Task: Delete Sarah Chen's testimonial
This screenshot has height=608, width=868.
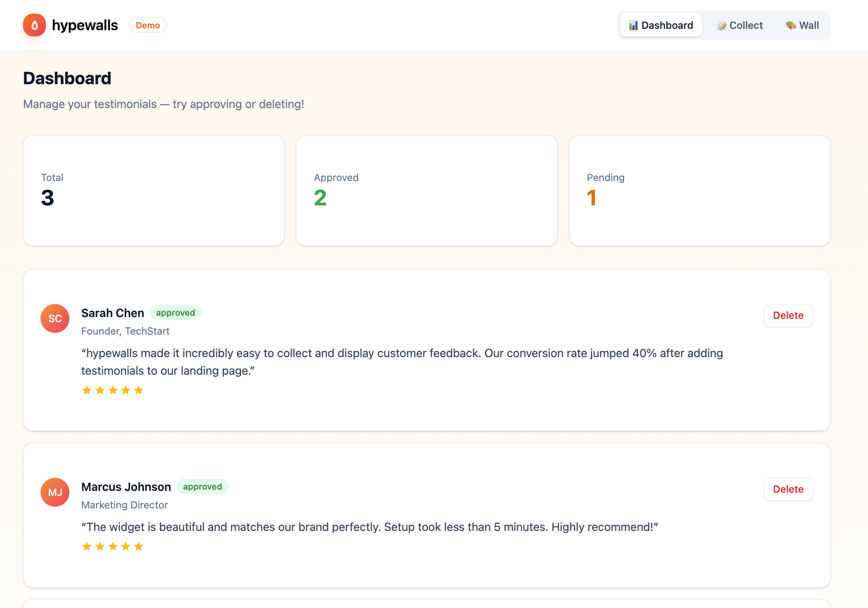Action: (788, 316)
